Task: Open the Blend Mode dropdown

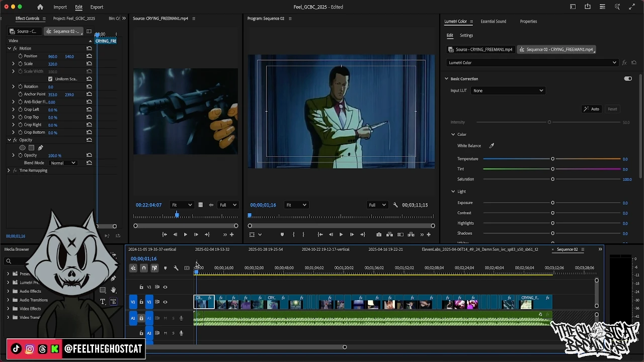Action: click(x=63, y=163)
